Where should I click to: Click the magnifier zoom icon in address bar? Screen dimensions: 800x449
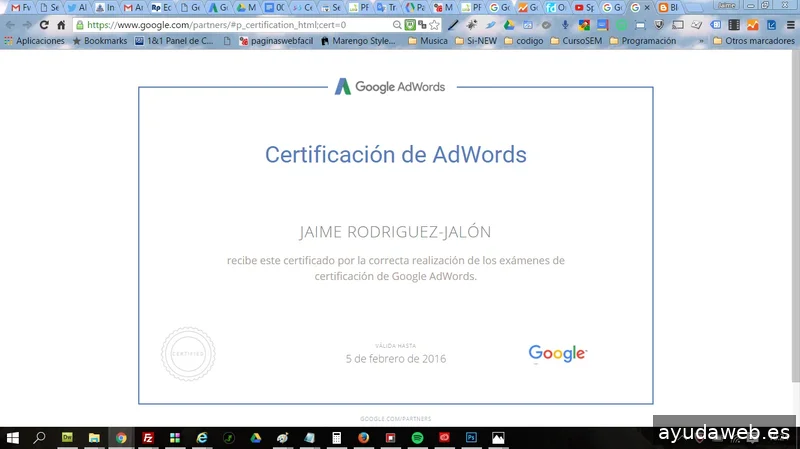point(397,24)
